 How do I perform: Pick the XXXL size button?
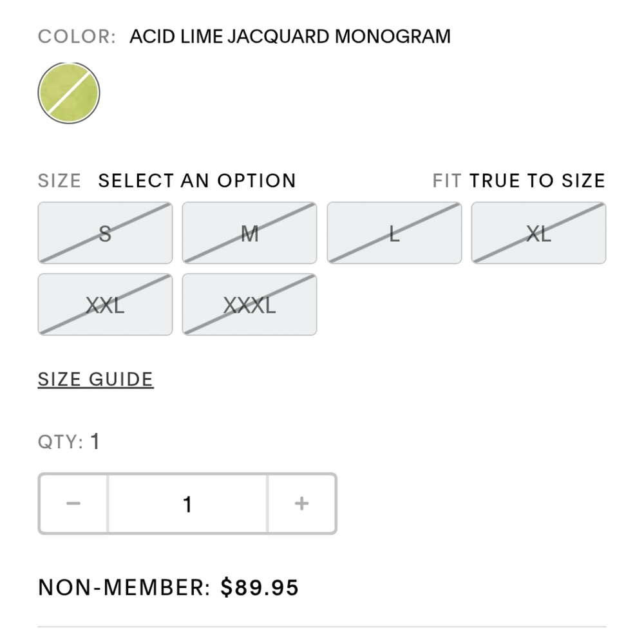click(x=249, y=305)
